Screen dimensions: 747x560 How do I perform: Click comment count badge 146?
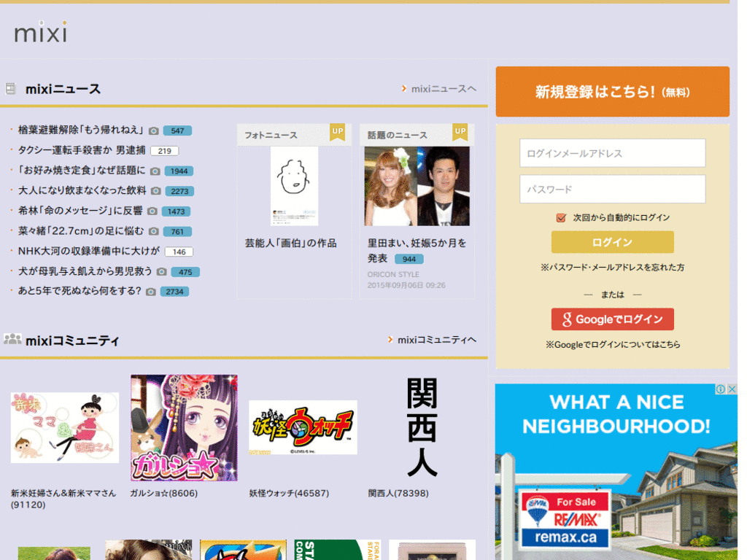point(179,252)
